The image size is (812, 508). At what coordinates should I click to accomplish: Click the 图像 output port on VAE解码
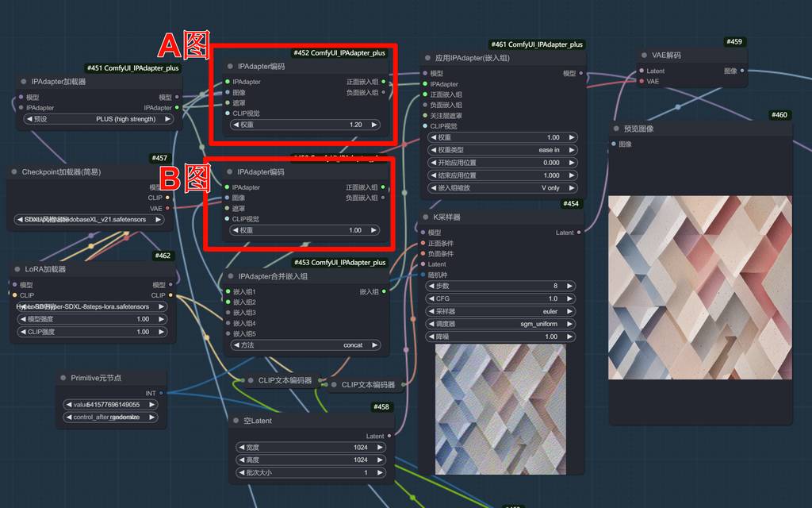pos(741,71)
